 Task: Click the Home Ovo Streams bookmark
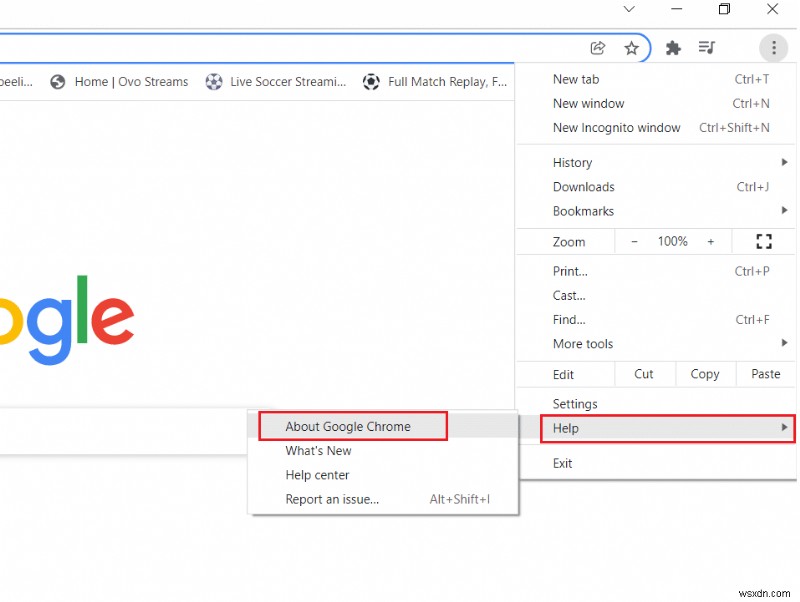pos(130,82)
